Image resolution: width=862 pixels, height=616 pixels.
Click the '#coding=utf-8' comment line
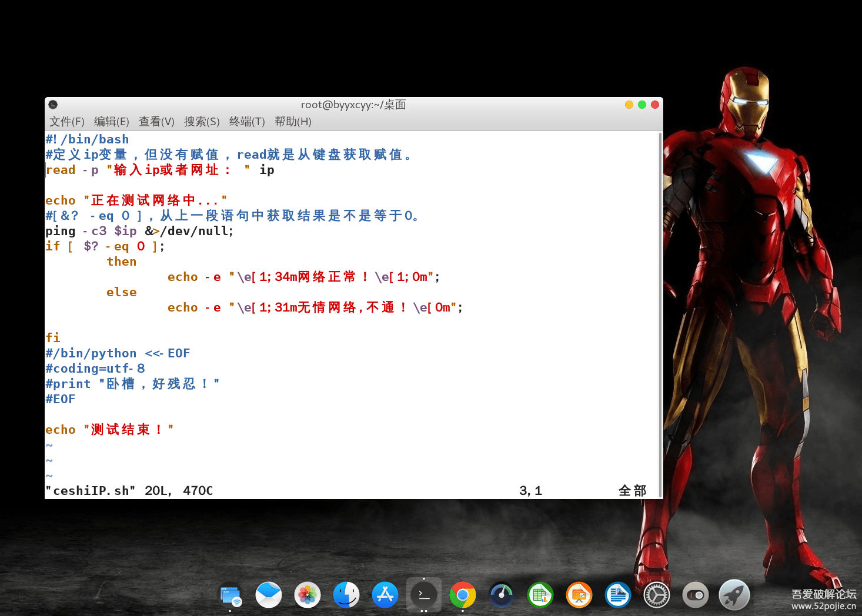(x=95, y=369)
